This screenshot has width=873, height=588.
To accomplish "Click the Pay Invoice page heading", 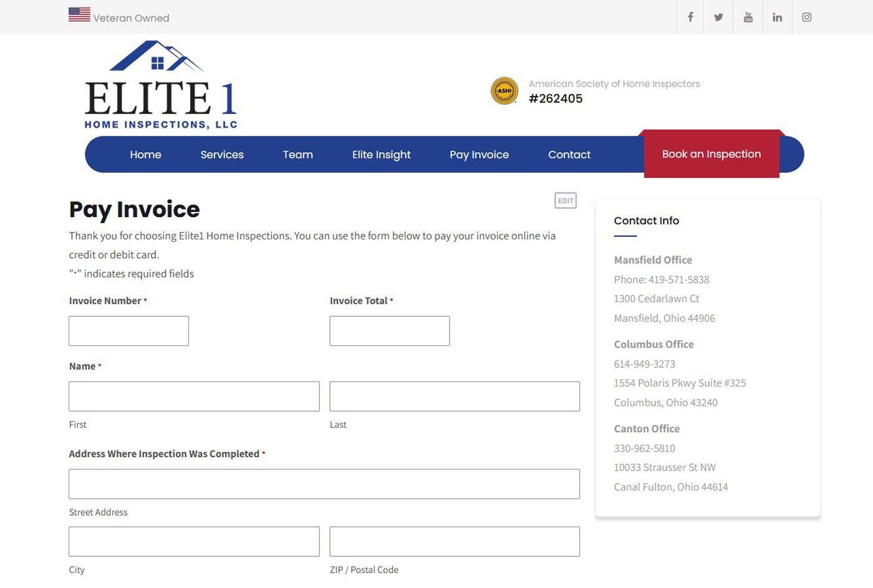I will click(135, 210).
